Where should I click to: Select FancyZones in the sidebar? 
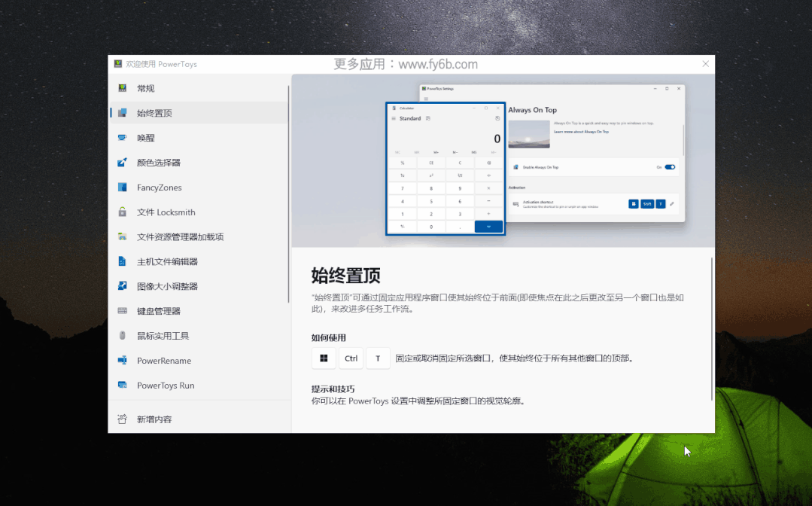click(199, 187)
